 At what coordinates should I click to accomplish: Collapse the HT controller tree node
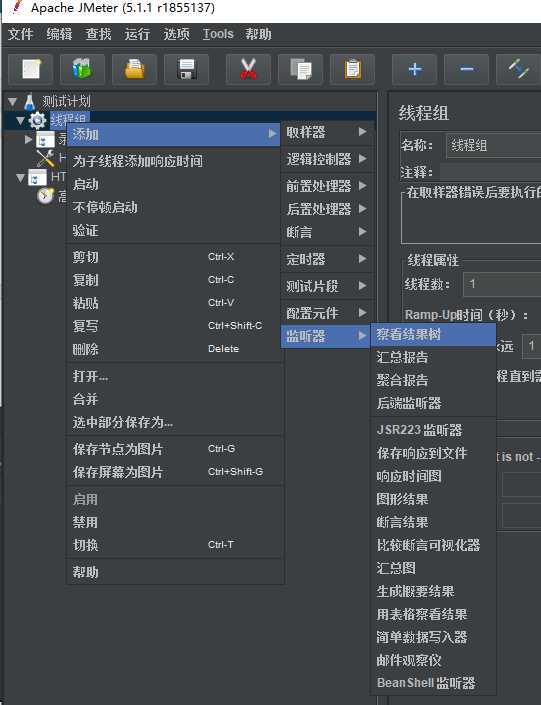pyautogui.click(x=20, y=177)
